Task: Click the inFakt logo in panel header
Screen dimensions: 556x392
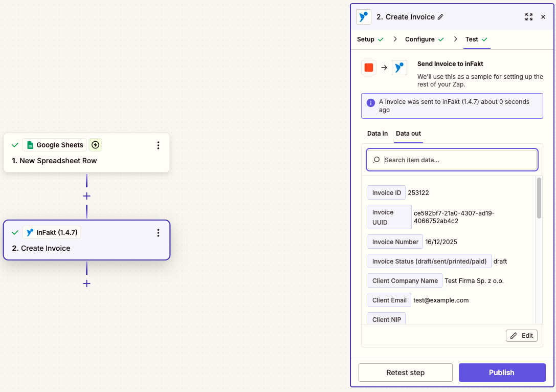Action: 364,17
